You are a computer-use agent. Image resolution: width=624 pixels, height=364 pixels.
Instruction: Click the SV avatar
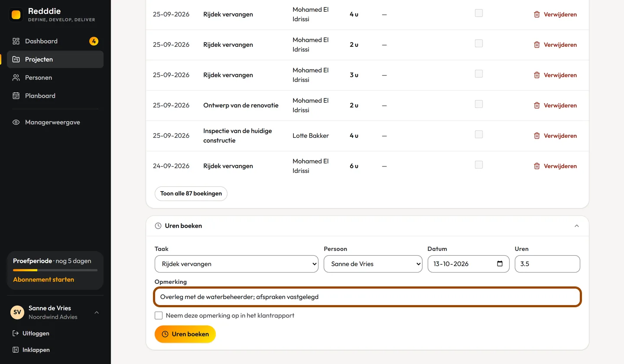(x=17, y=312)
